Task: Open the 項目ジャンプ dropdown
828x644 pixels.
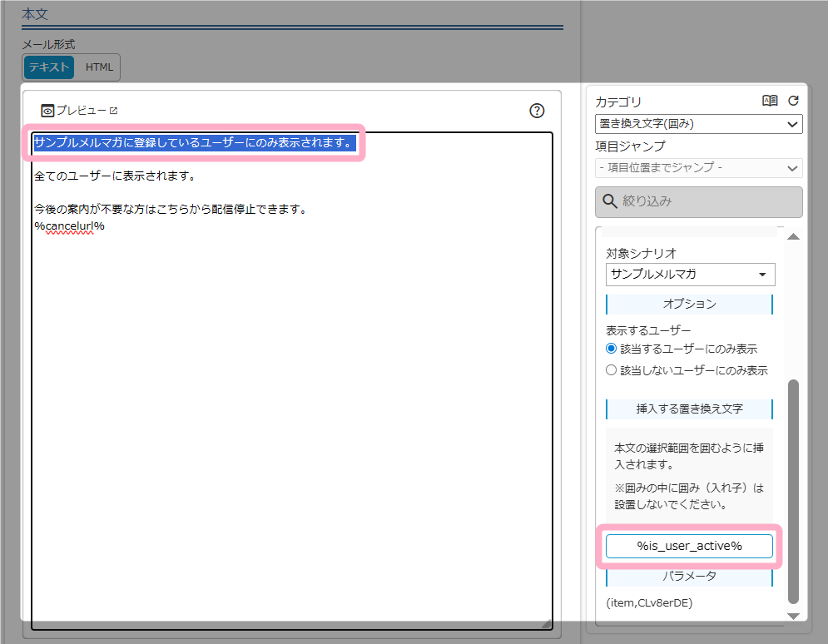Action: click(x=699, y=168)
